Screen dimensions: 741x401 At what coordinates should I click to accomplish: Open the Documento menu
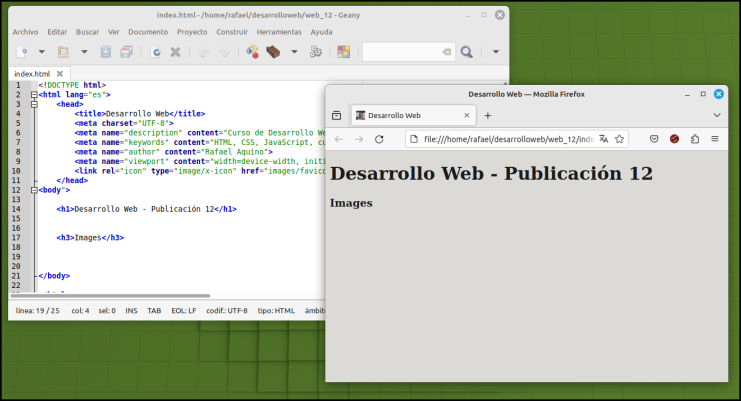coord(148,32)
